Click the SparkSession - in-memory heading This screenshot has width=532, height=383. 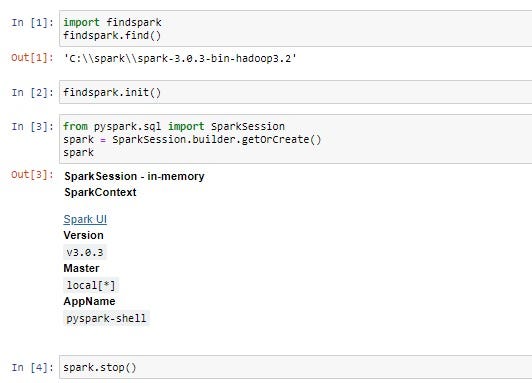coord(134,176)
